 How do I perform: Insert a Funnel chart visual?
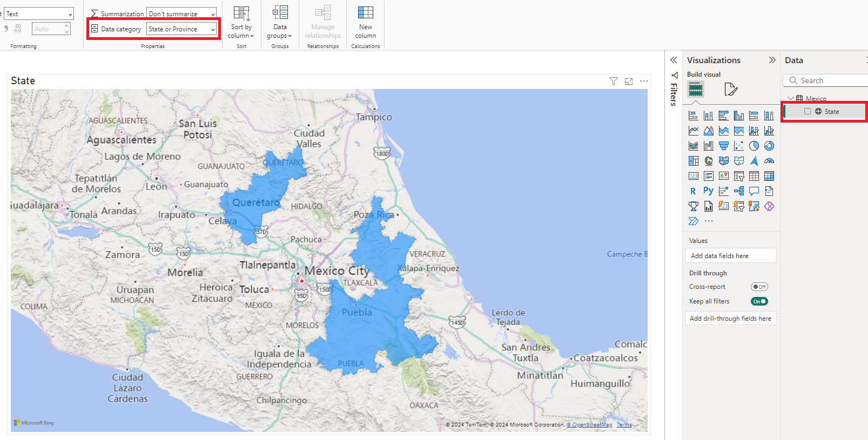[x=723, y=146]
